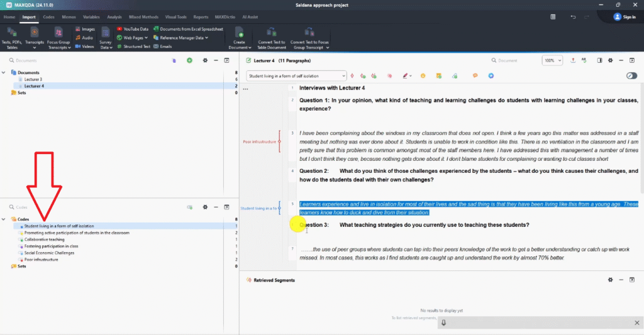Open the Visual Tools ribbon tab
The image size is (644, 335).
pos(175,17)
